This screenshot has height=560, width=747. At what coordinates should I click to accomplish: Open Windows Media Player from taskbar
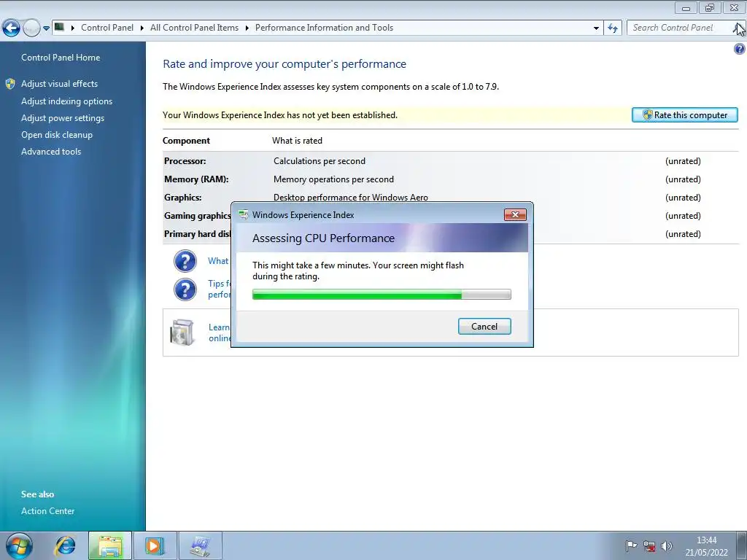[x=155, y=545]
